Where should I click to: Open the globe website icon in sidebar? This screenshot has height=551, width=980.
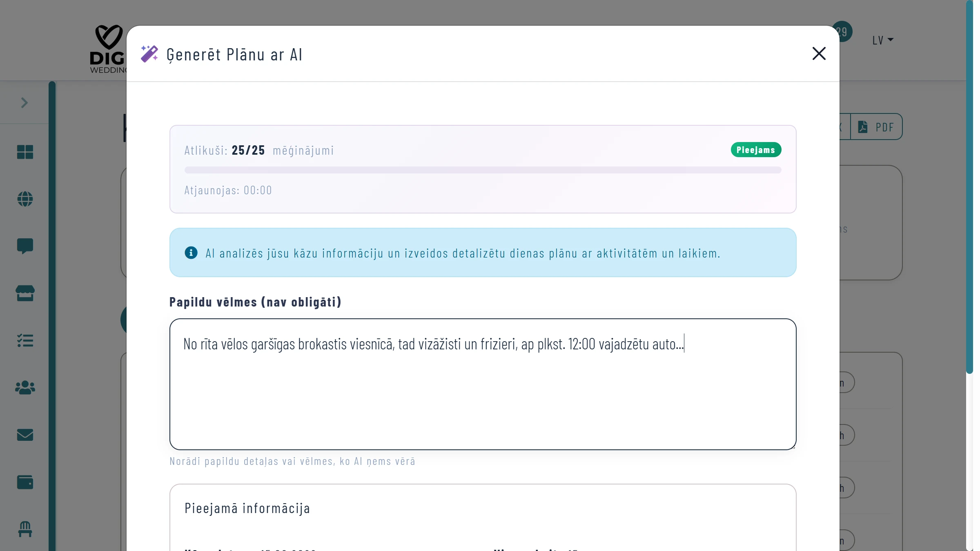click(25, 199)
